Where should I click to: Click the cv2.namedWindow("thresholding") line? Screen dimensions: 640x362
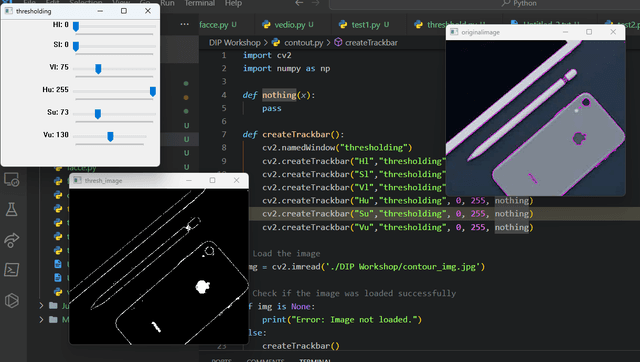point(337,148)
